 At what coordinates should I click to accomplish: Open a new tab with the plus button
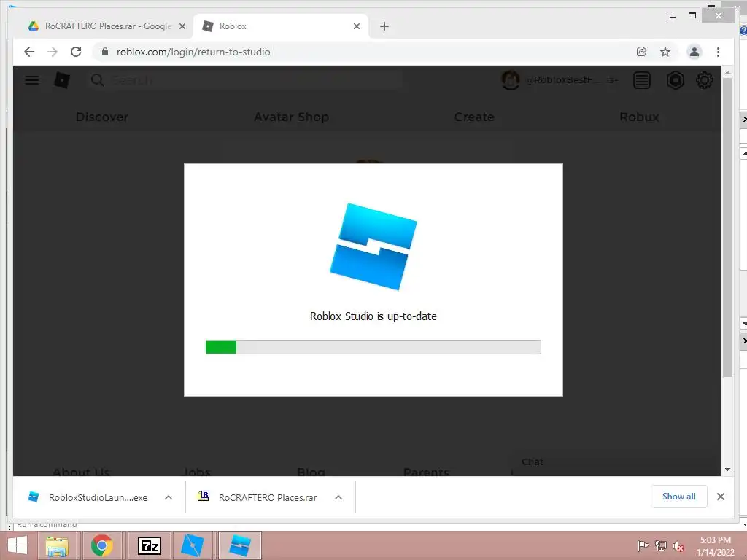(x=384, y=26)
